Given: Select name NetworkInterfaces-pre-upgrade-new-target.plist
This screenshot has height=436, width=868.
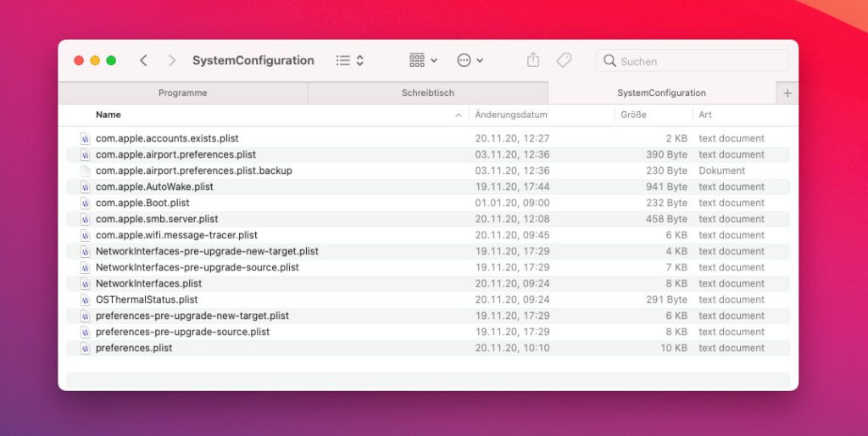Looking at the screenshot, I should point(207,251).
